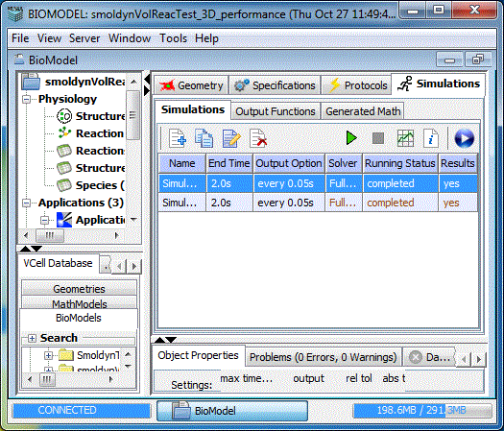Screen dimensions: 504x431
Task: Select second simulation row in table
Action: (318, 203)
